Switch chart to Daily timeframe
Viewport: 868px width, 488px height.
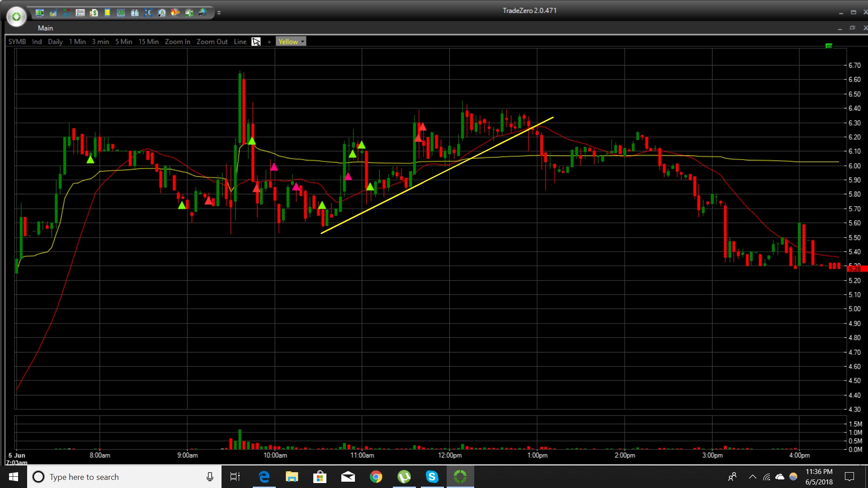click(x=55, y=42)
